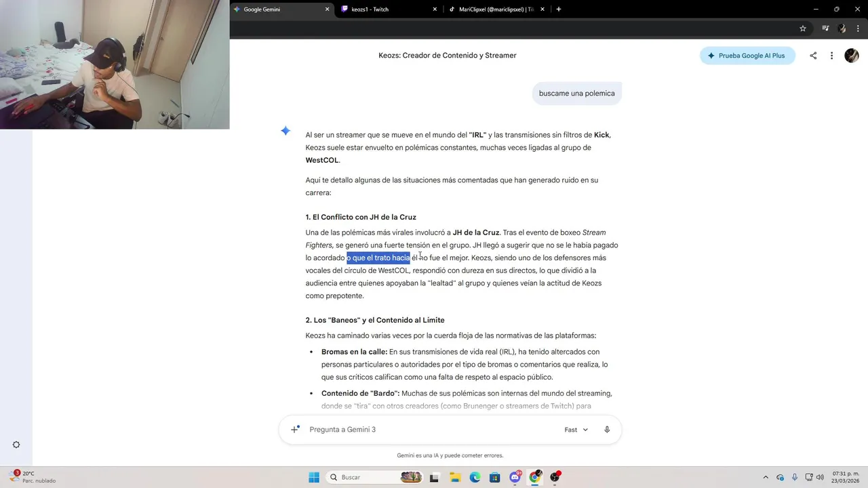This screenshot has height=488, width=868.
Task: Open the new tab plus button
Action: [559, 9]
